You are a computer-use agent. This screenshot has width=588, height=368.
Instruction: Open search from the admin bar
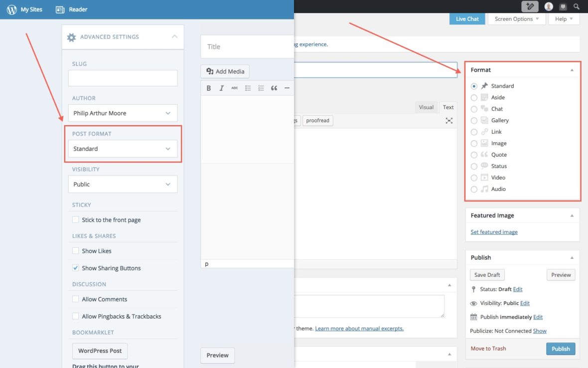click(577, 6)
